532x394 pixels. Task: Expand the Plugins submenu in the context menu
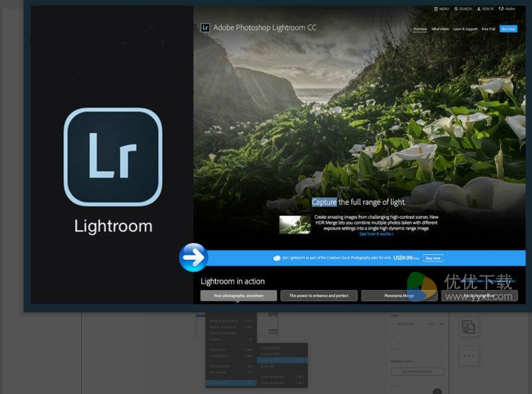pyautogui.click(x=231, y=339)
